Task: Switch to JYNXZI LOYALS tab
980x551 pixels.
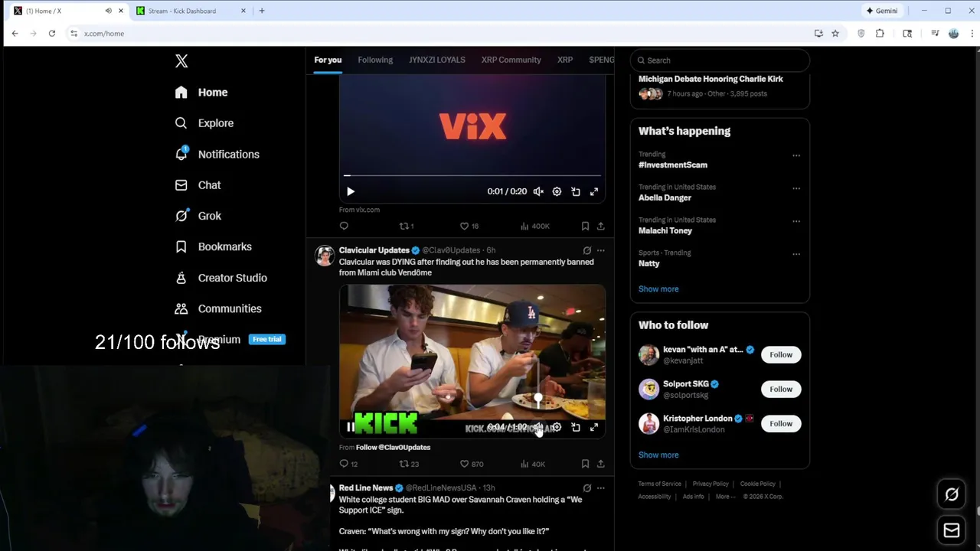Action: 437,60
